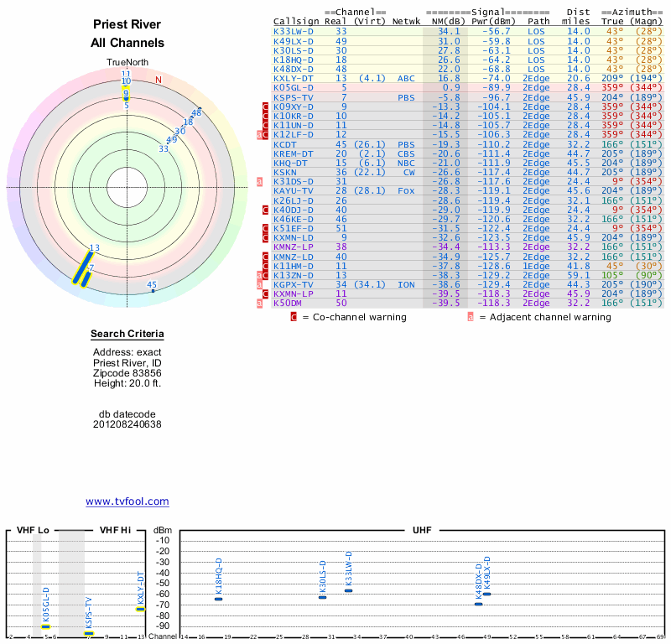
Task: Click adjacent channel warning icon beside K50DM
Action: [x=259, y=303]
